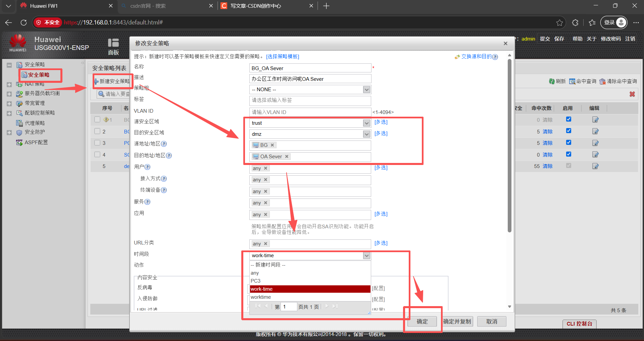This screenshot has width=644, height=341.
Task: Click the browser back arrow
Action: 9,22
